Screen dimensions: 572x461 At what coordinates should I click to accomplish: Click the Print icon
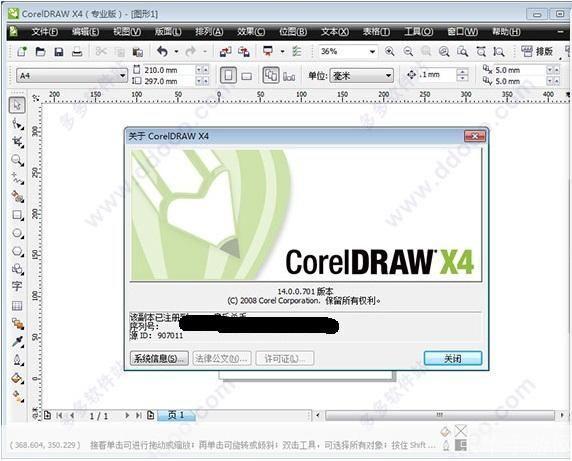pos(77,52)
